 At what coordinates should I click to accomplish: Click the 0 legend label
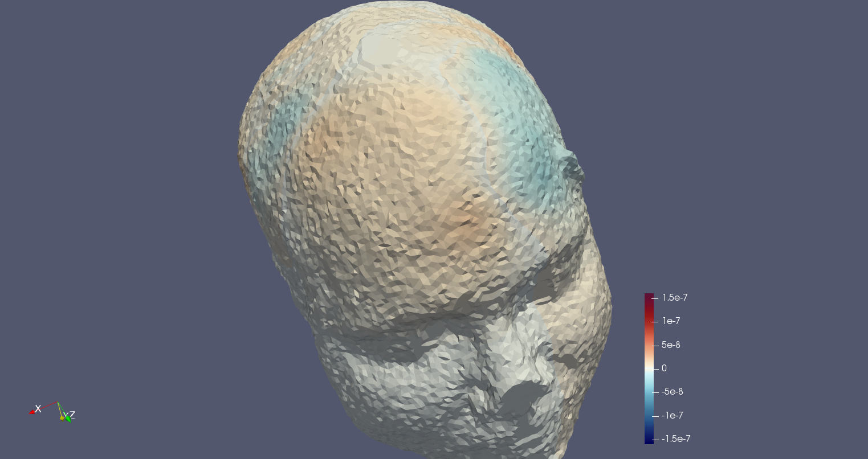[664, 368]
